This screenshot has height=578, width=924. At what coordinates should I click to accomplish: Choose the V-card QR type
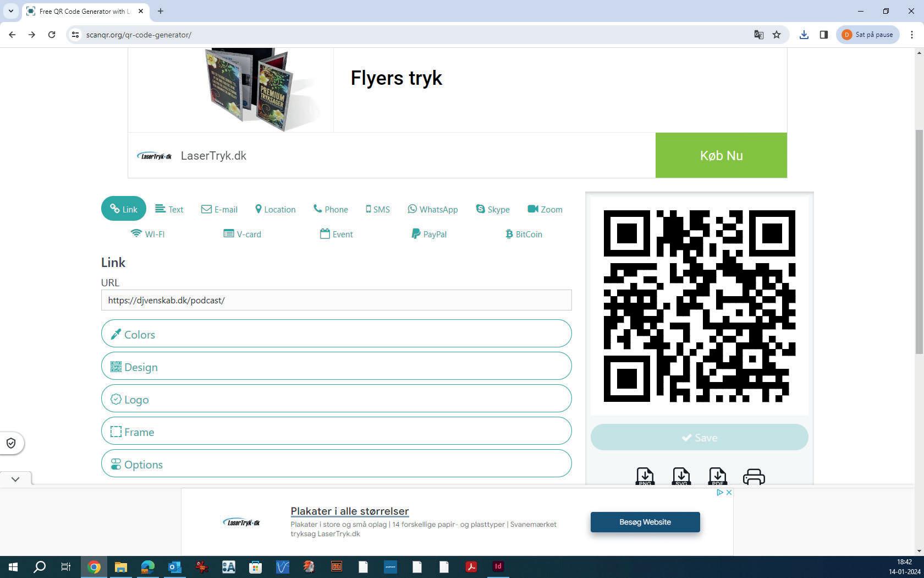(242, 234)
